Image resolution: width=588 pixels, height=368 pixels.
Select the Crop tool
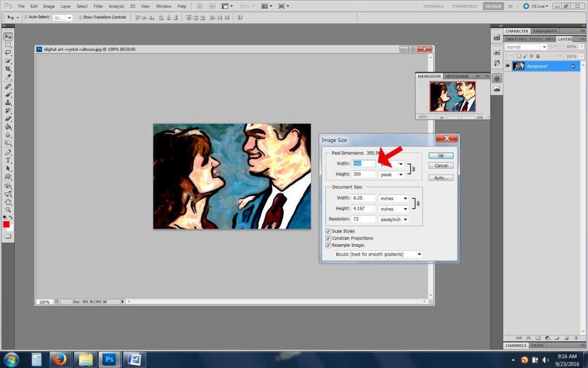click(8, 69)
